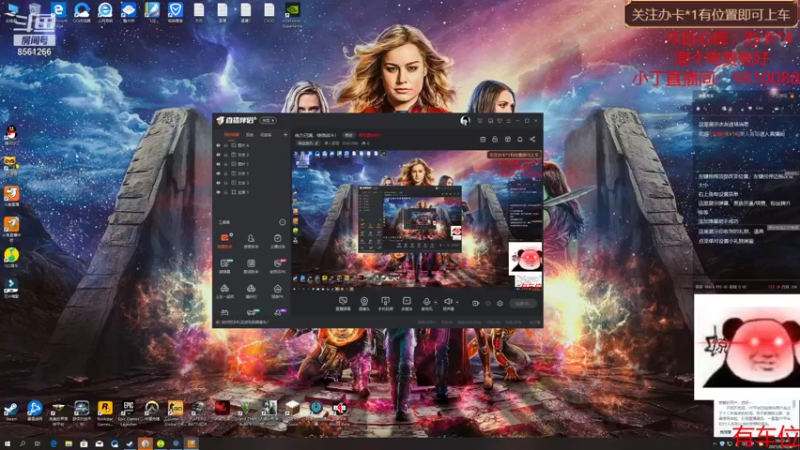Click the streamer avatar in the title bar
800x450 pixels.
coord(465,120)
